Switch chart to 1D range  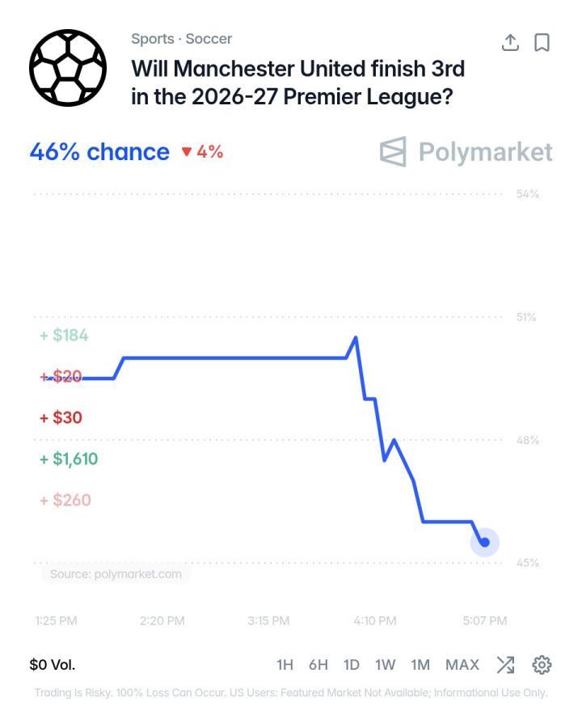coord(352,665)
